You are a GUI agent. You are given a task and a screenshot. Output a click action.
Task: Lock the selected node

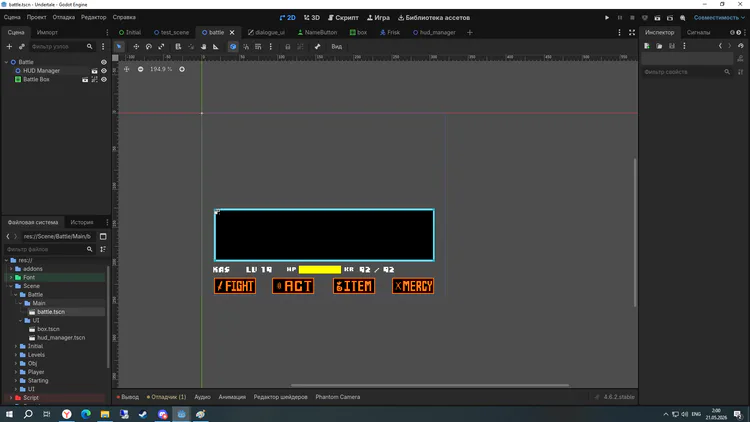pyautogui.click(x=287, y=46)
